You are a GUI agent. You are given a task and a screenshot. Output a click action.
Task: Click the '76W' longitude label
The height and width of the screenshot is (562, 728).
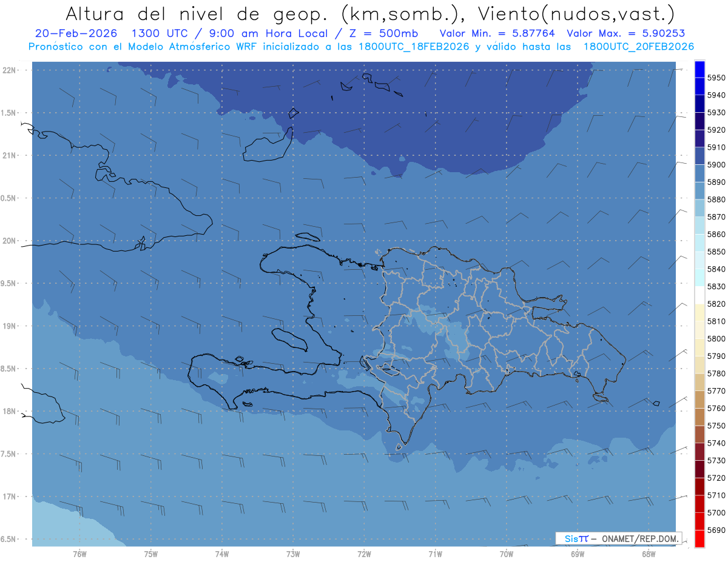click(79, 554)
